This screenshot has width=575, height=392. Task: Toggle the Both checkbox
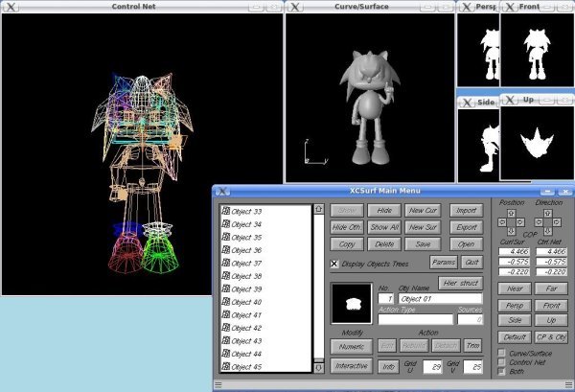(x=501, y=372)
